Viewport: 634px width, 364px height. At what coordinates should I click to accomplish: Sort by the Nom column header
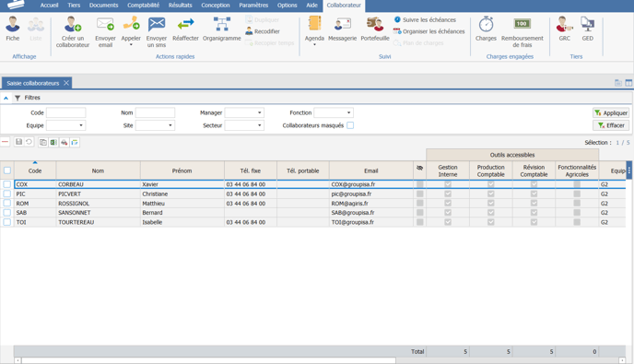pyautogui.click(x=98, y=170)
